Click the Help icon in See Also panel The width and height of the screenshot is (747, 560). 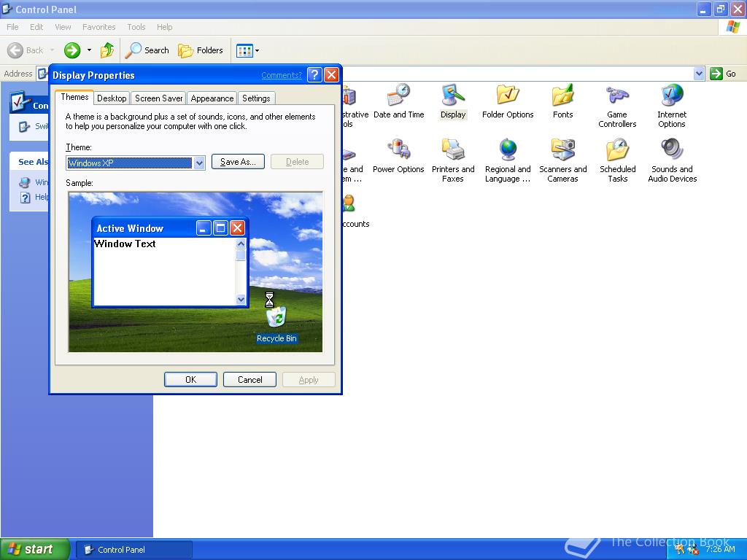click(26, 198)
